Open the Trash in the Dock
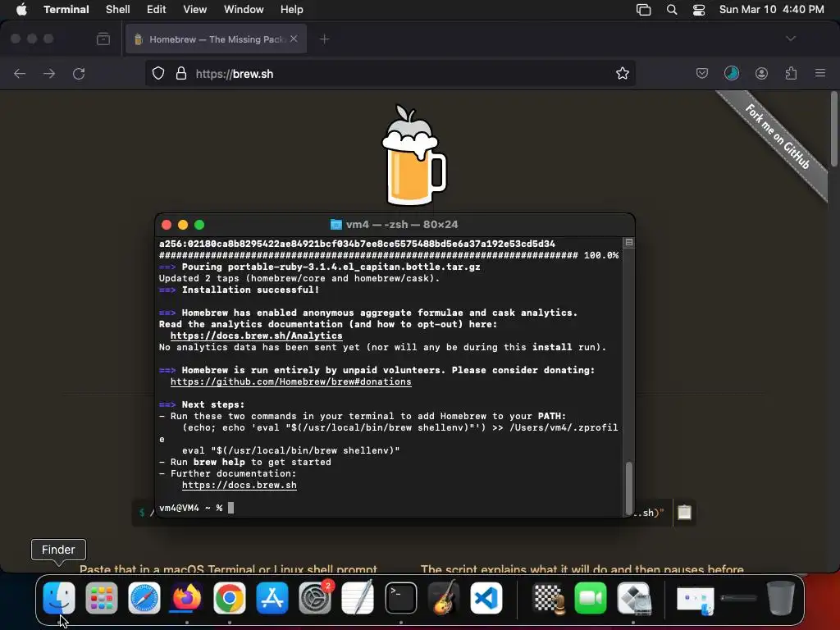Screen dimensions: 840x630 (x=781, y=598)
